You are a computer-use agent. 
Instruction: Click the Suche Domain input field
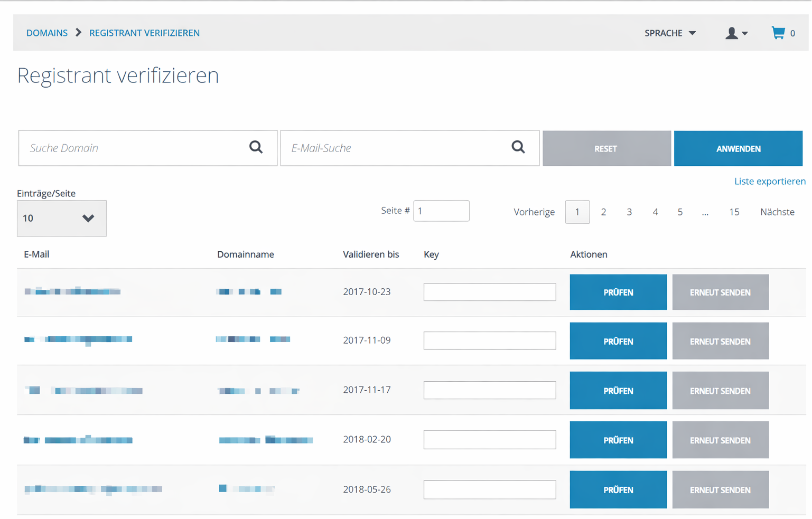point(132,148)
